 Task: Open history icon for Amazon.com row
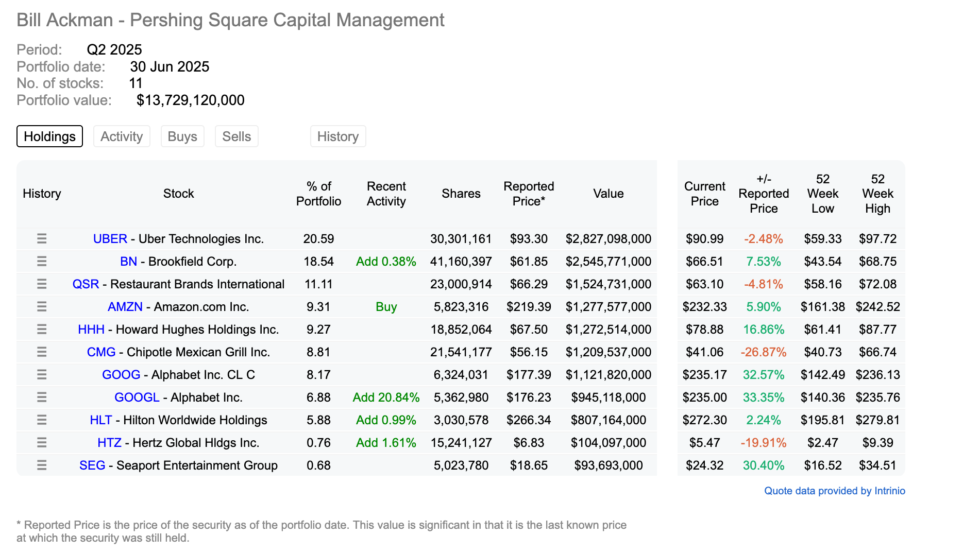[42, 306]
